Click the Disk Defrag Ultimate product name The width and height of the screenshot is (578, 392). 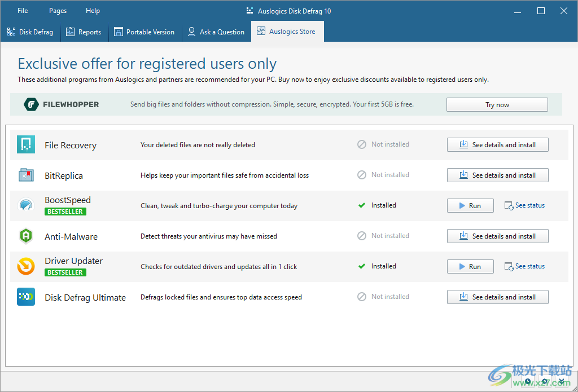[x=85, y=297]
